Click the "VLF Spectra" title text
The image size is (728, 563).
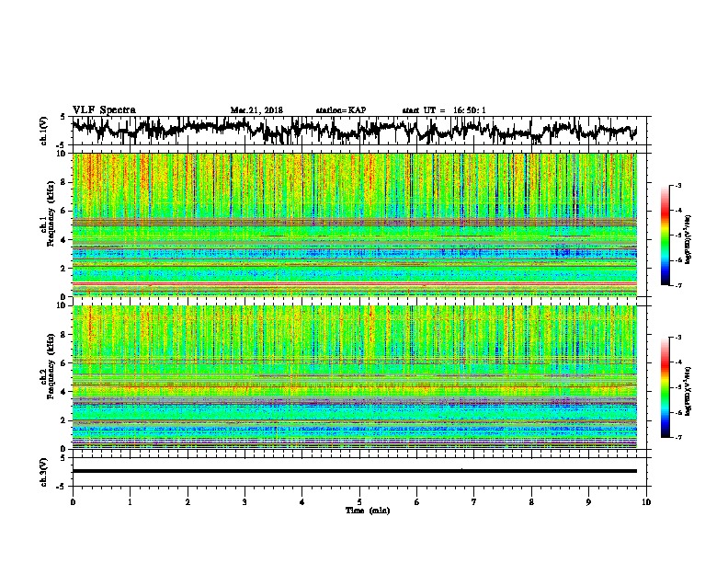(104, 110)
